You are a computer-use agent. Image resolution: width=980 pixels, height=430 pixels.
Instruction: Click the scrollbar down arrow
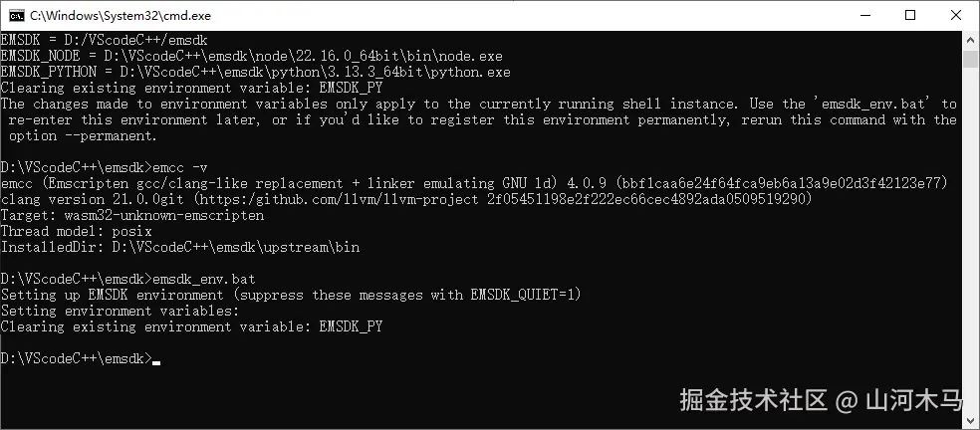tap(971, 421)
